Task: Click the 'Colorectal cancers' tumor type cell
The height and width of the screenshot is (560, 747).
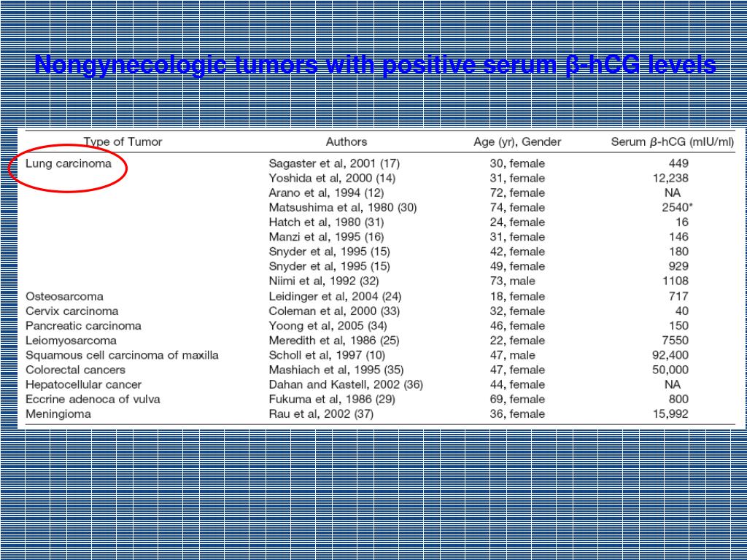Action: 75,370
